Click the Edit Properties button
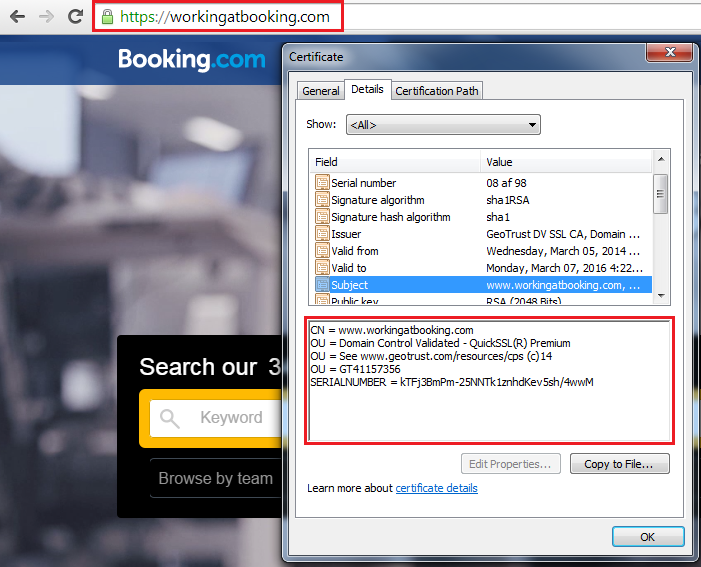Image resolution: width=701 pixels, height=567 pixels. tap(510, 464)
